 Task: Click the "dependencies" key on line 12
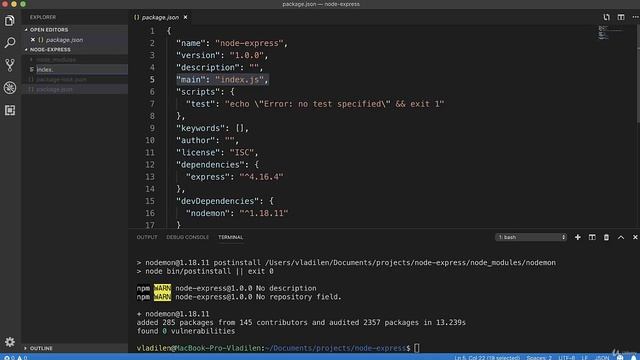coord(210,165)
